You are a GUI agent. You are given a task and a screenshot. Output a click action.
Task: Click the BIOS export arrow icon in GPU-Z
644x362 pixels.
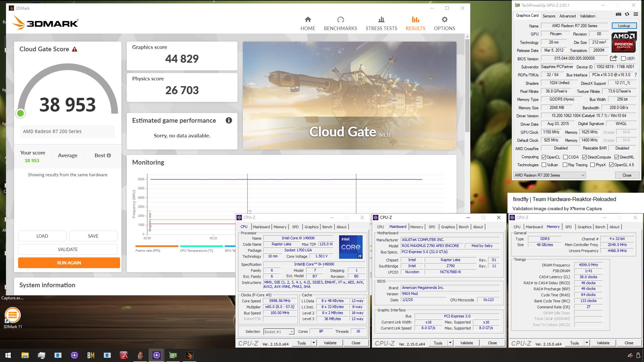tap(613, 58)
